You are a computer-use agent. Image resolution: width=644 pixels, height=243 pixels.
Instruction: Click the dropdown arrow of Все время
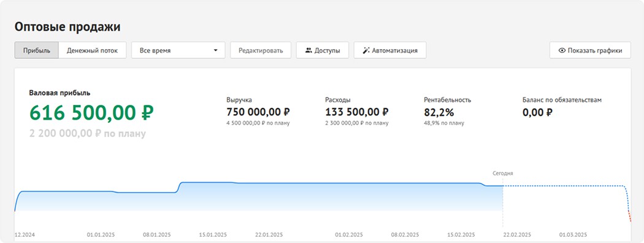(215, 51)
